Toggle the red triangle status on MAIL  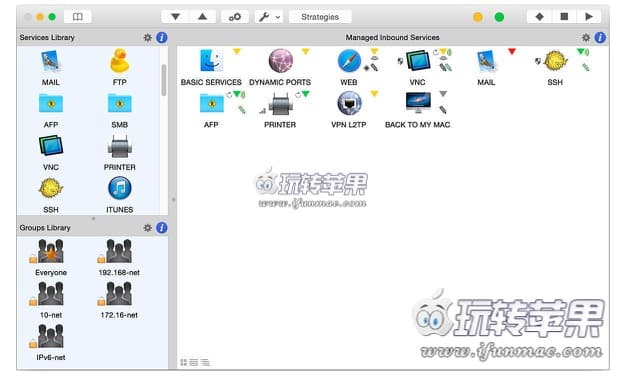(x=512, y=51)
